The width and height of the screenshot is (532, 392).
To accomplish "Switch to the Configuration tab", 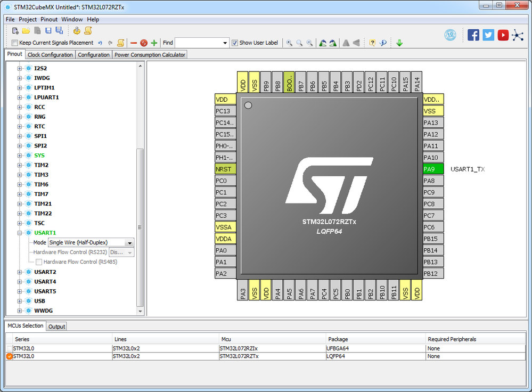I will tap(94, 55).
